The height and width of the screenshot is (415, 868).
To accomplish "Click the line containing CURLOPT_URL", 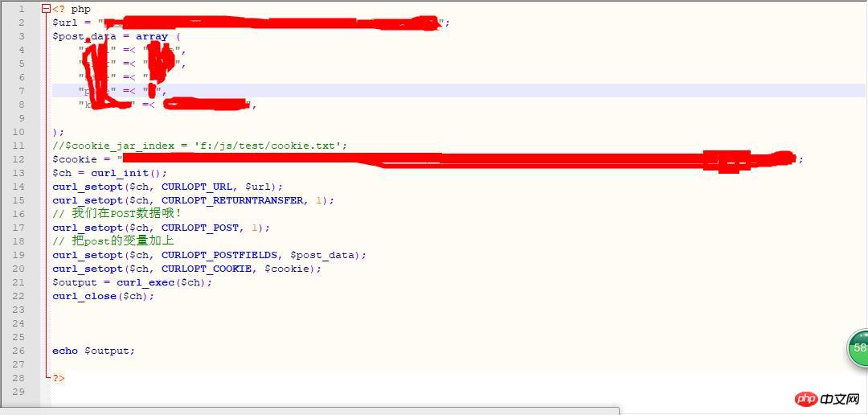I will pyautogui.click(x=170, y=187).
